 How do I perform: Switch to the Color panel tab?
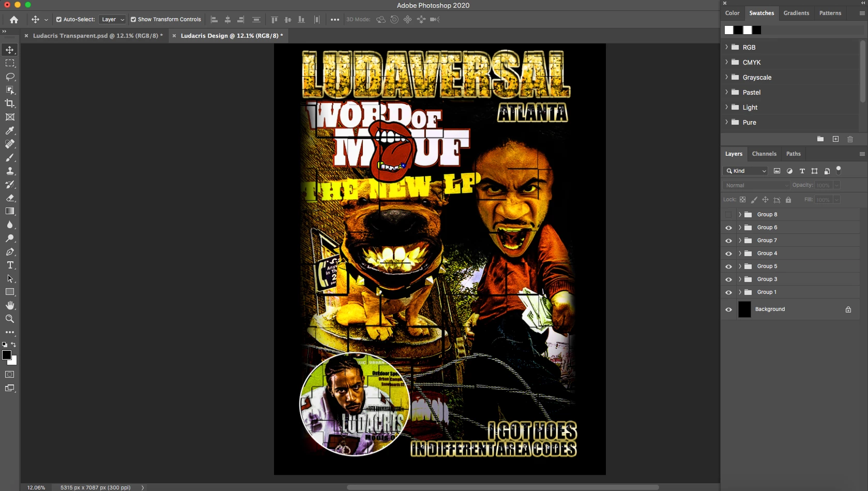732,13
